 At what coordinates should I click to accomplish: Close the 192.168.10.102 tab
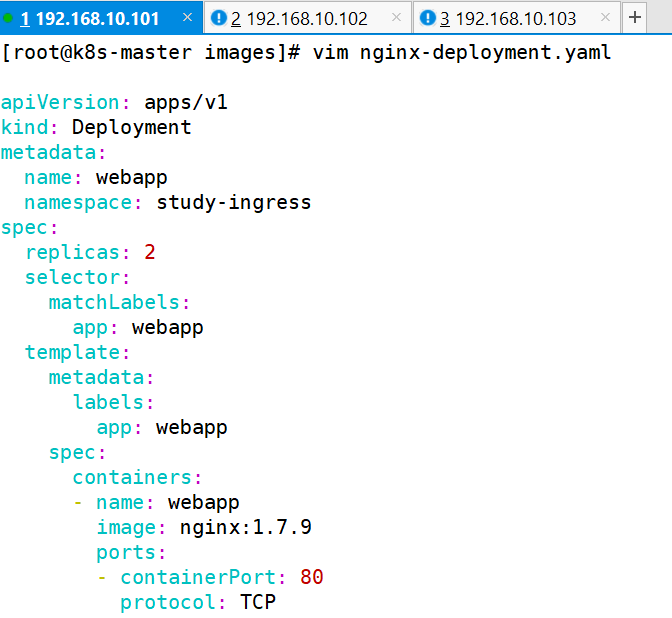point(396,17)
